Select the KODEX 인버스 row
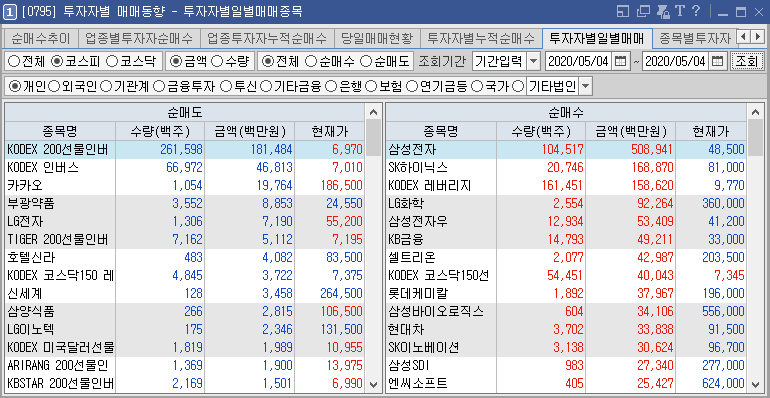 [x=185, y=168]
